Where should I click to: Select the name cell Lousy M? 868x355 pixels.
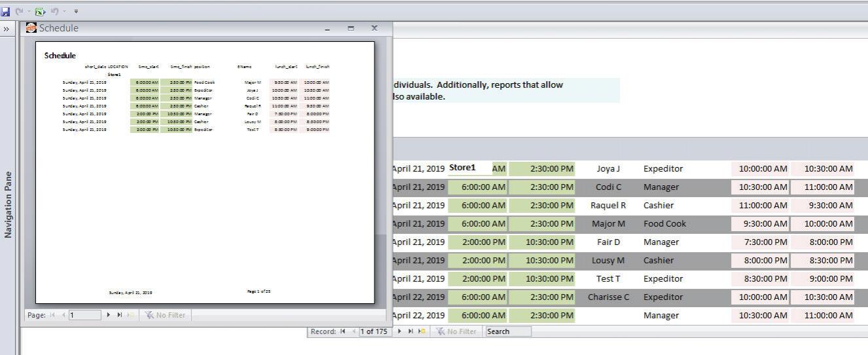pyautogui.click(x=609, y=260)
